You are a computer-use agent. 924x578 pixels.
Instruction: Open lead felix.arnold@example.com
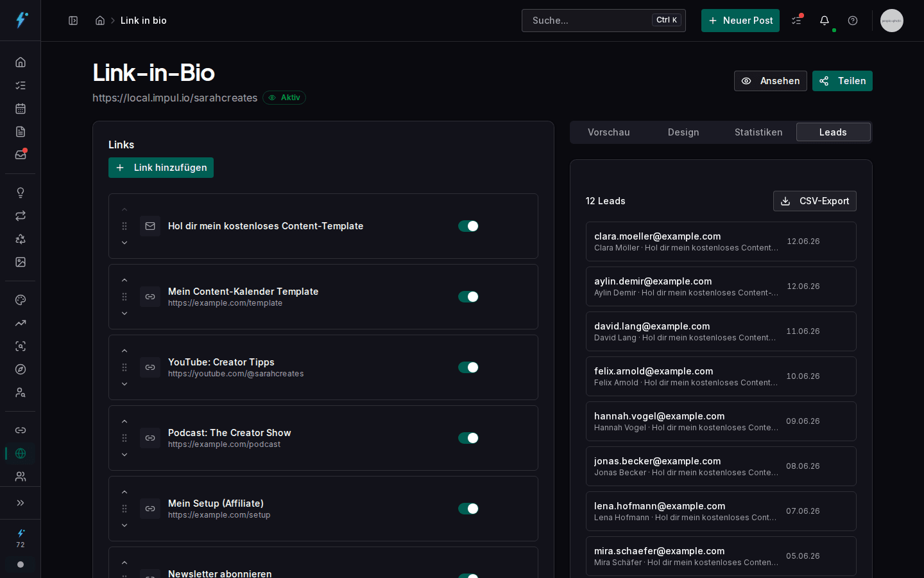click(x=721, y=376)
